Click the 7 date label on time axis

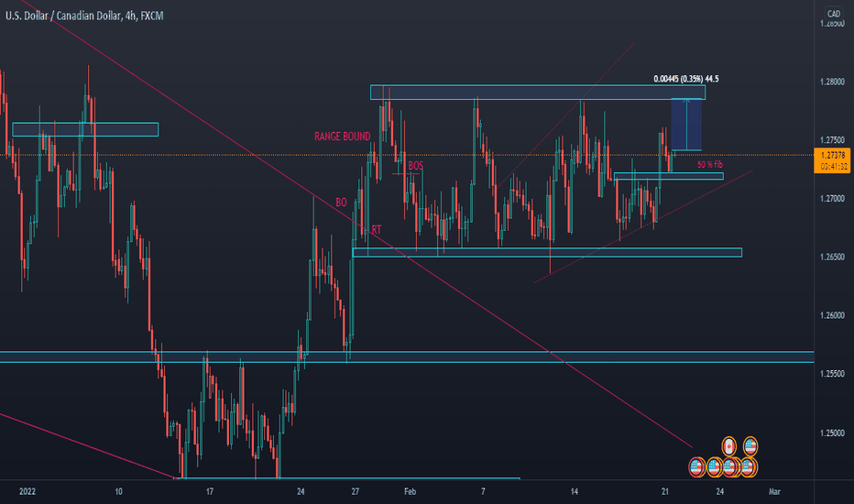[x=483, y=491]
